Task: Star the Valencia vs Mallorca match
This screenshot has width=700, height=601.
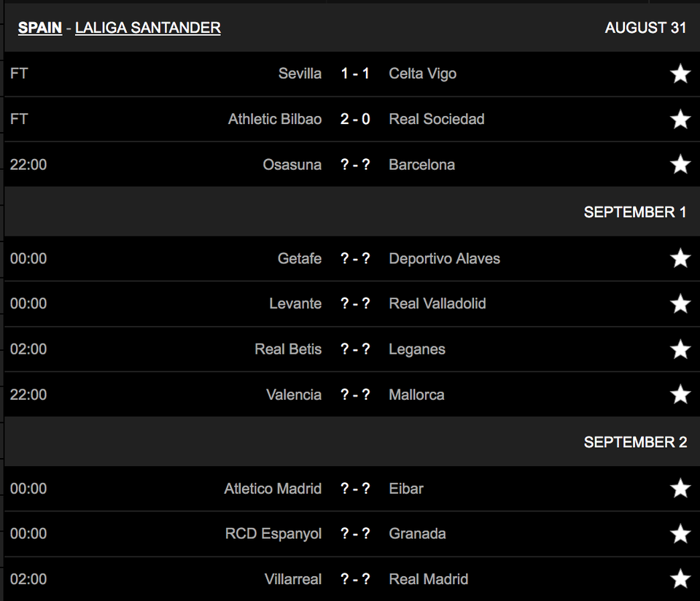Action: pos(680,395)
